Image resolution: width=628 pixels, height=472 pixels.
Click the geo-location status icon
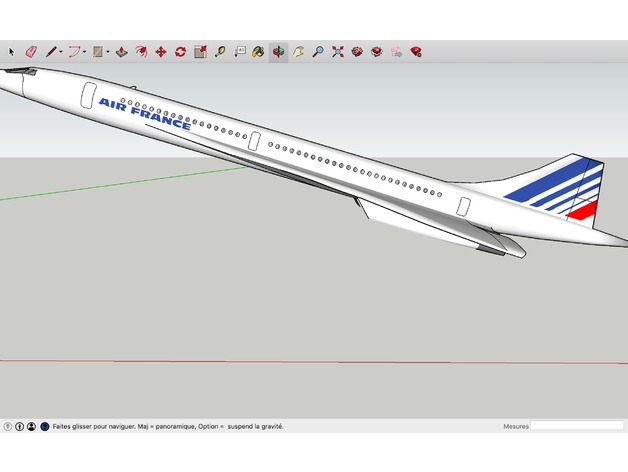pyautogui.click(x=8, y=426)
